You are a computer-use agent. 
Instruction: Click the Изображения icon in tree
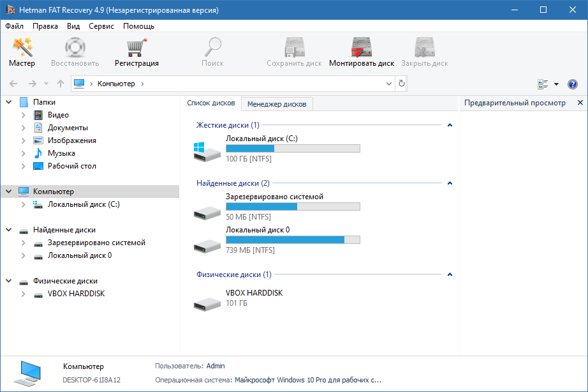38,140
